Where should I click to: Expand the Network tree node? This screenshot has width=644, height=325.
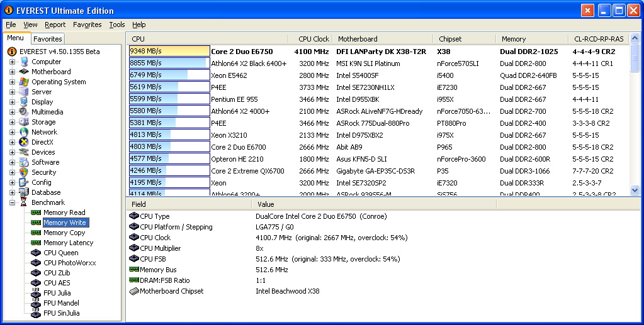point(12,132)
